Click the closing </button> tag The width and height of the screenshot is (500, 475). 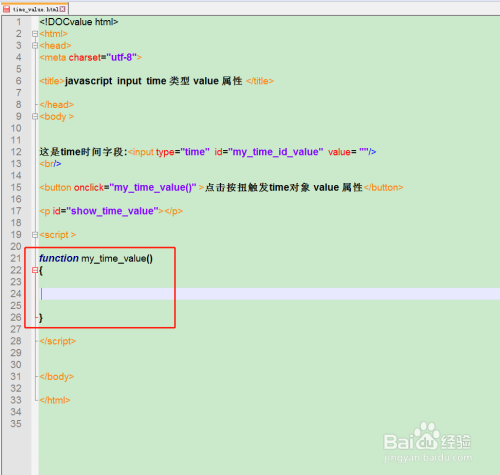pyautogui.click(x=384, y=187)
